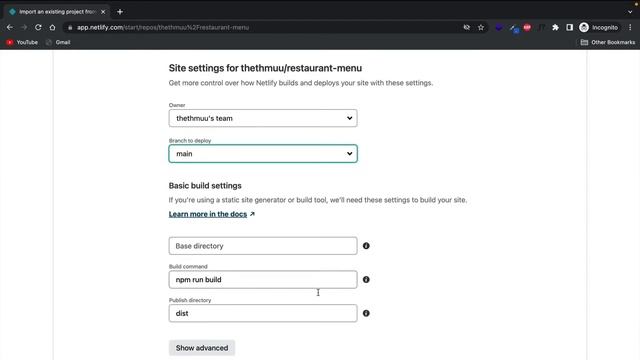Open the browser home page
This screenshot has width=640, height=360.
point(52,27)
